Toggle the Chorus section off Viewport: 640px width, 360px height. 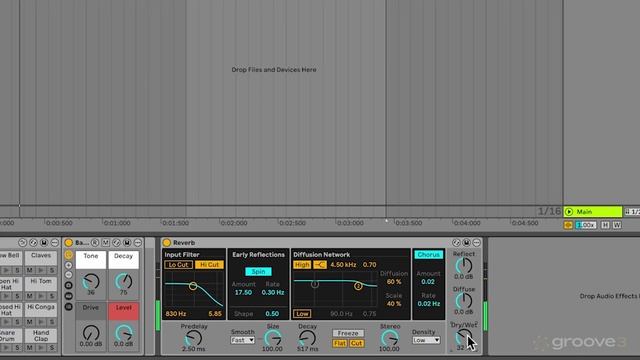click(429, 254)
